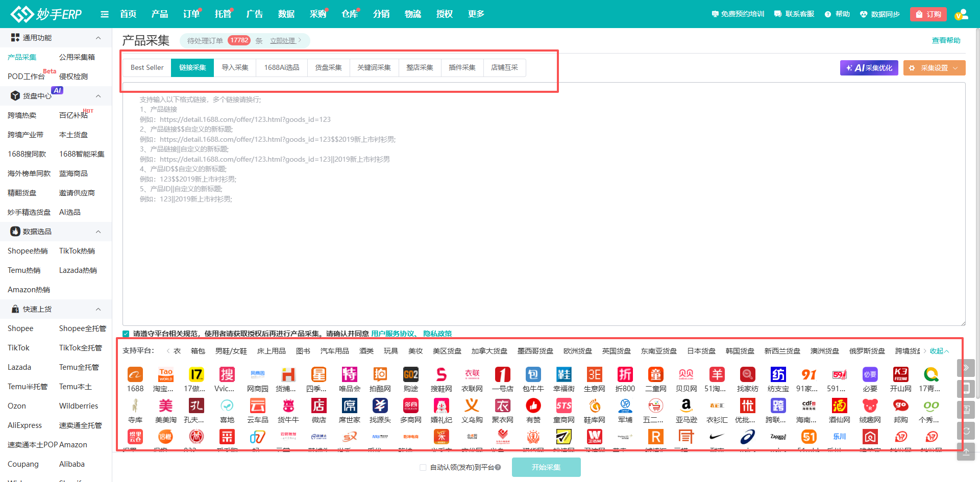Collapse the 货盘中心 sidebar section
Screen dimensions: 980x482
tap(99, 96)
